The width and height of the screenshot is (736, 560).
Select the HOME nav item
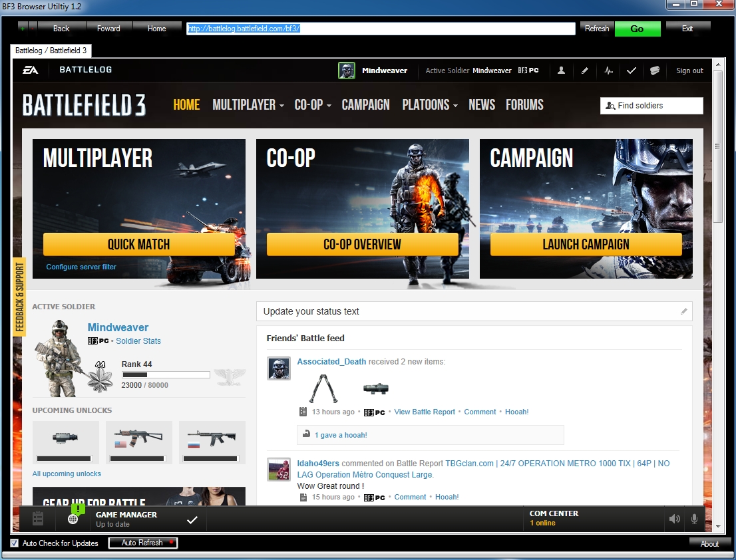pyautogui.click(x=186, y=104)
